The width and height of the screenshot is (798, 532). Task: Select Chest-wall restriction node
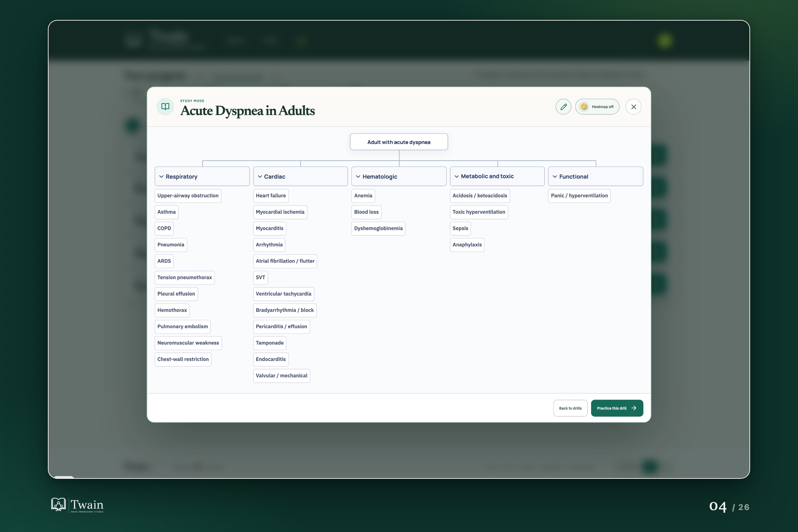[x=183, y=359]
